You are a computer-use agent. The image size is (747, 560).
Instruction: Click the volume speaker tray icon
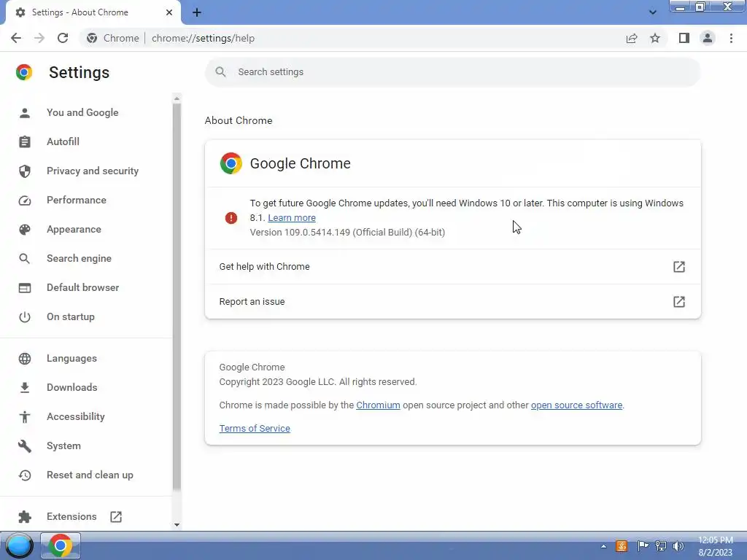[x=678, y=546]
